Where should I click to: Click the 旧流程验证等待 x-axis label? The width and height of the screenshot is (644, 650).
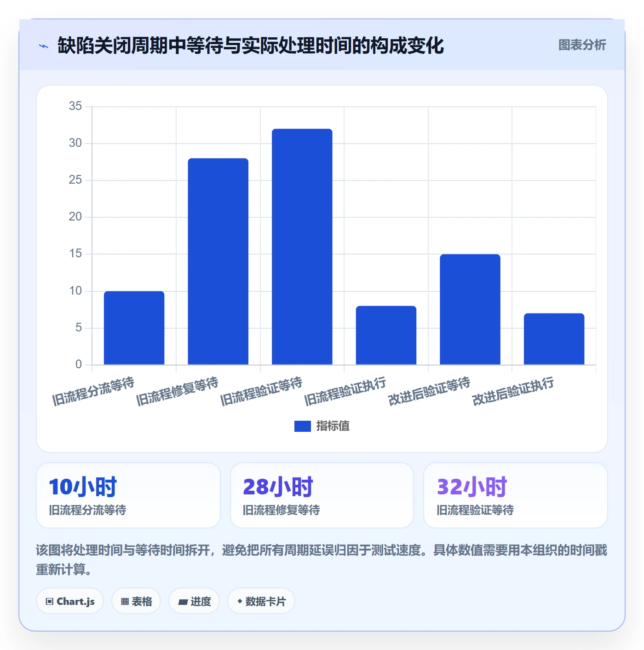click(x=261, y=391)
